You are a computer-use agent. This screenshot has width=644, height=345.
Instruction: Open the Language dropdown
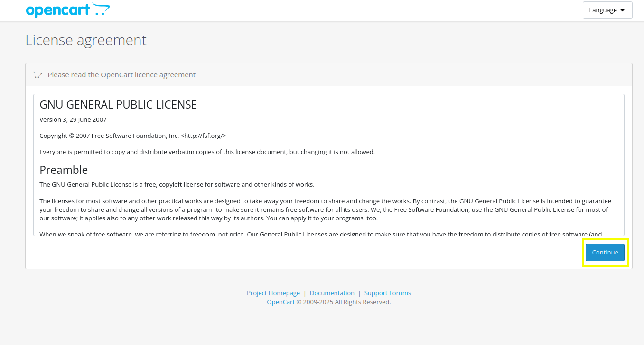pos(607,10)
